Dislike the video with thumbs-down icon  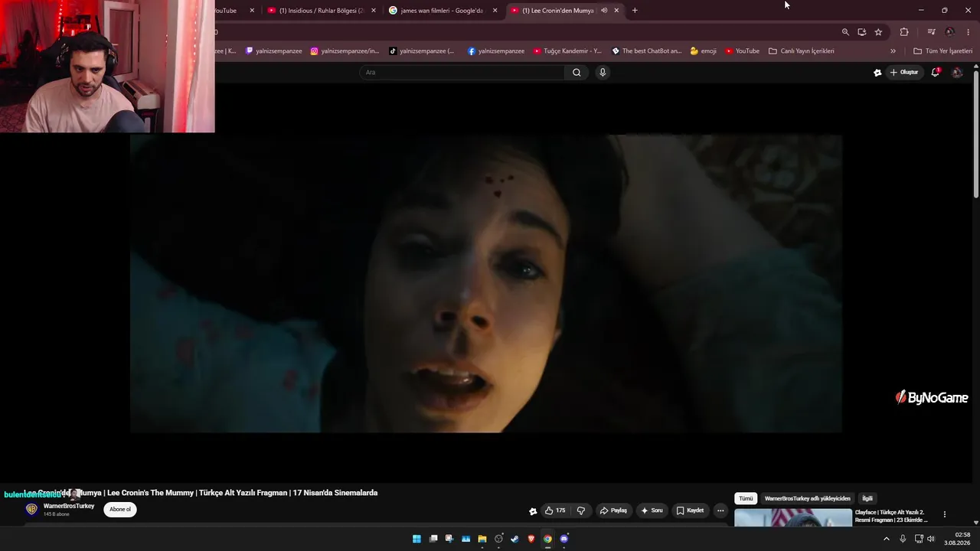pos(581,510)
